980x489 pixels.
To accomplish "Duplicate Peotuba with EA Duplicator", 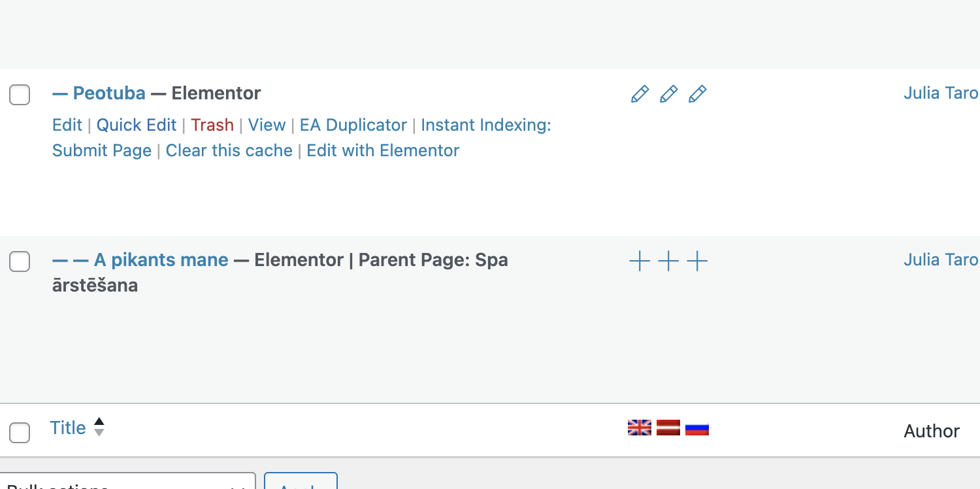I will click(x=353, y=125).
